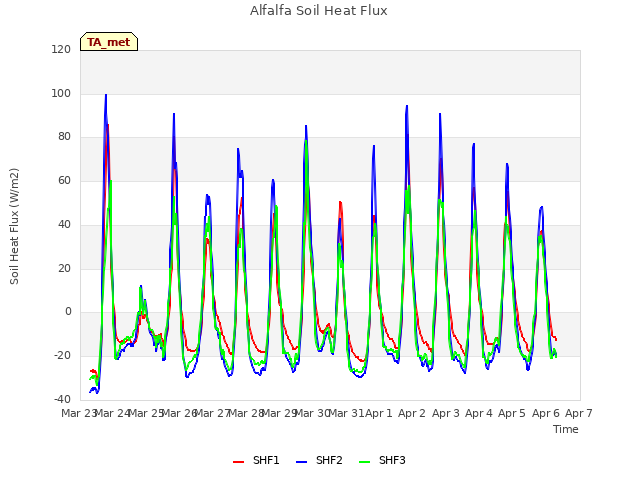Click the Apr 4 x-axis date label
The image size is (640, 480).
479,413
